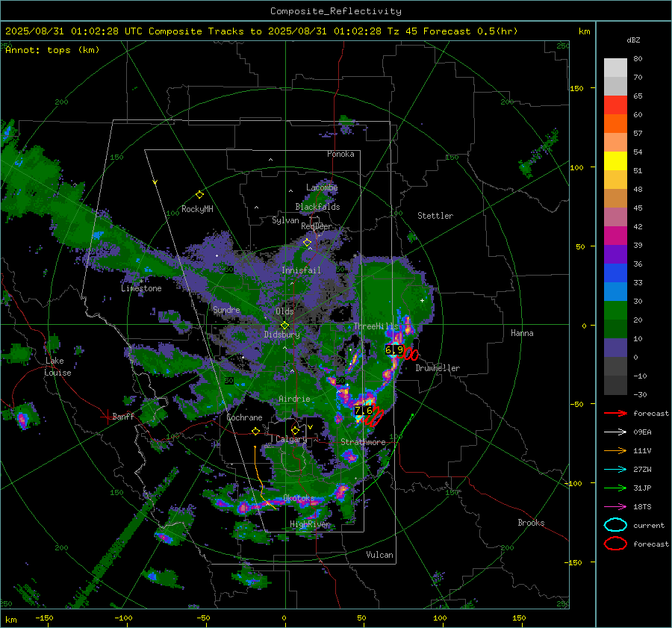Click the Banff label
Viewport: 672px width, 628px height.
coord(123,417)
